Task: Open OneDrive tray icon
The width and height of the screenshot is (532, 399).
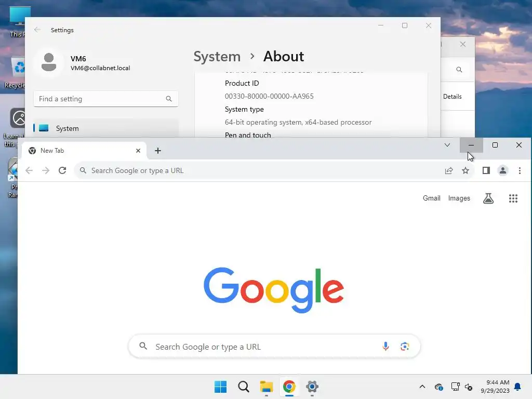Action: pos(438,387)
